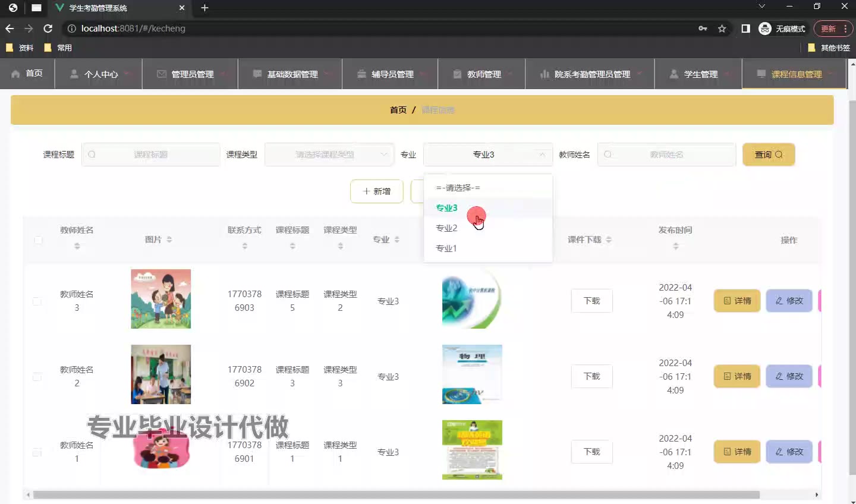Image resolution: width=856 pixels, height=504 pixels.
Task: Click the 查询 search button
Action: click(x=768, y=155)
